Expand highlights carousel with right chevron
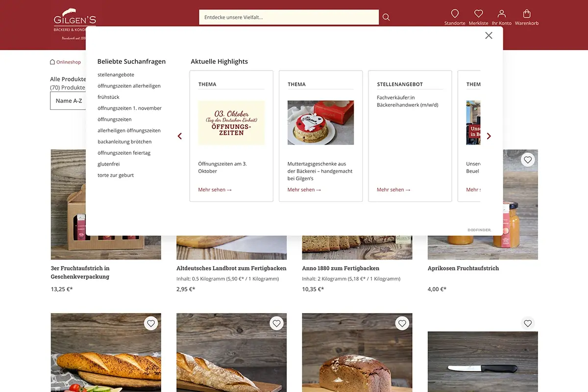This screenshot has width=588, height=392. coord(489,136)
